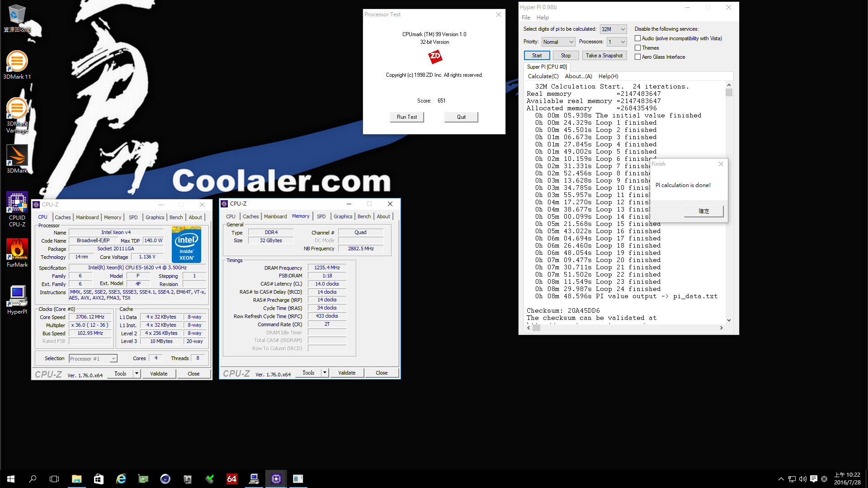Open the About...(A) menu in Super PI

click(578, 76)
